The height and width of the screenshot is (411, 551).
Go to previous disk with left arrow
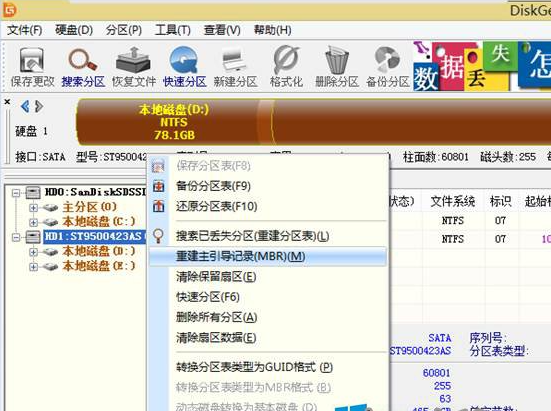(x=25, y=106)
